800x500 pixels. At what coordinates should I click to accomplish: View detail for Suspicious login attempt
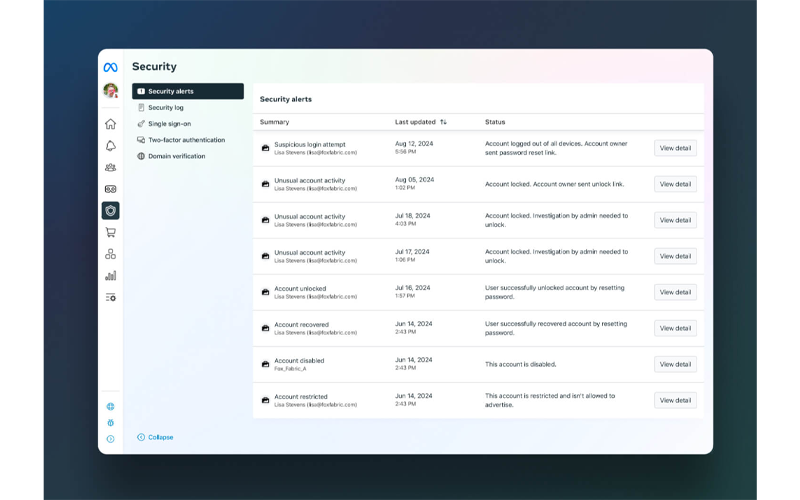(675, 148)
